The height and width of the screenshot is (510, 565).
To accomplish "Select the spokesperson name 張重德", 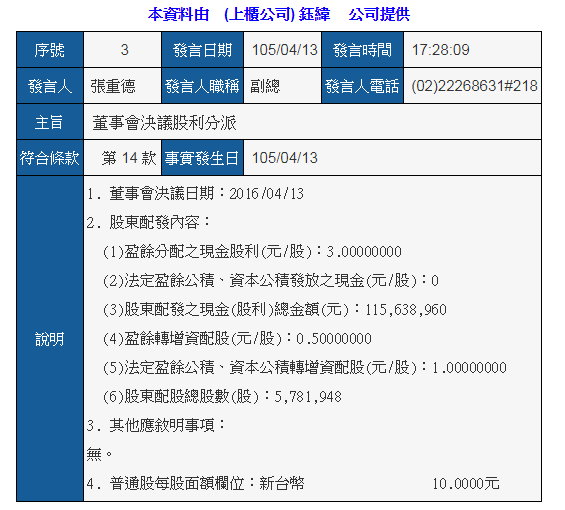I will tap(113, 86).
